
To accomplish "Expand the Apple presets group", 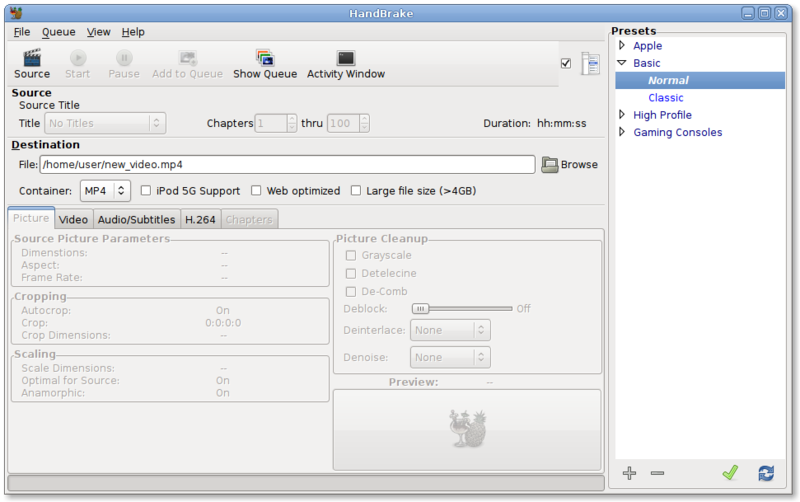I will (x=622, y=46).
